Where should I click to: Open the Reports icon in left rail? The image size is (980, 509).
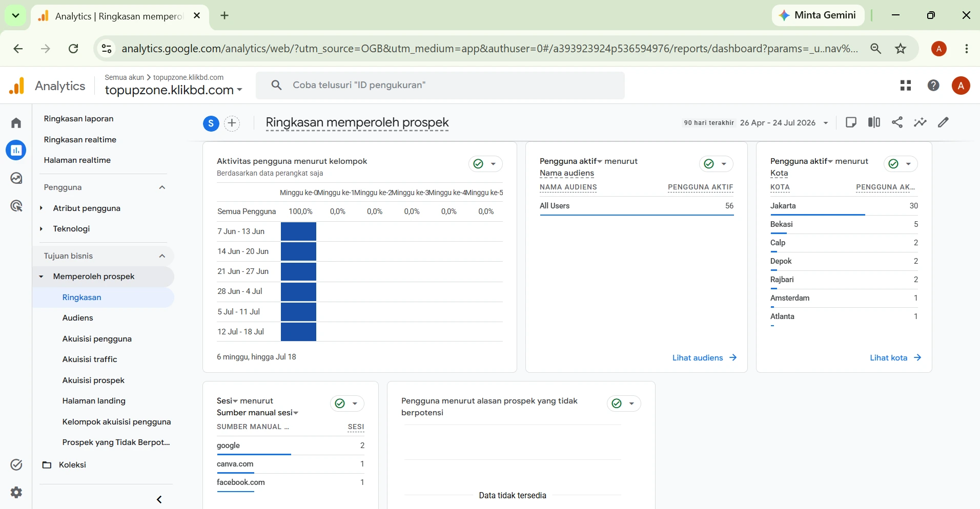click(x=16, y=150)
